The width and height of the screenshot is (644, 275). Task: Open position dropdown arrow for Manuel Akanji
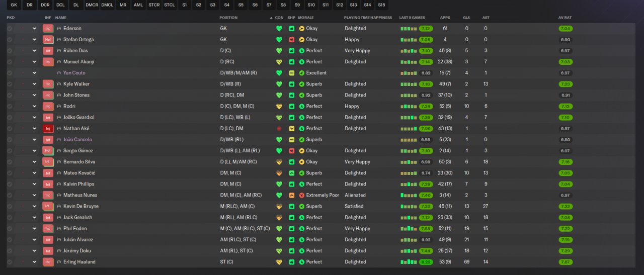pyautogui.click(x=34, y=62)
